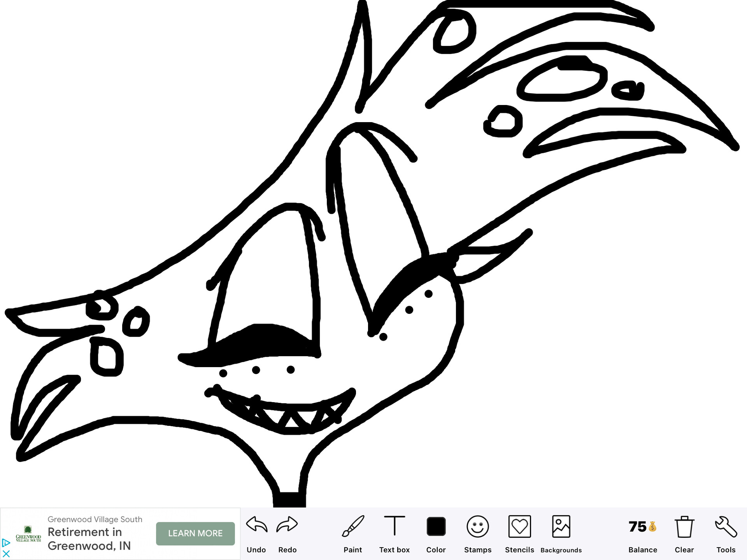747x560 pixels.
Task: Open the Backgrounds picker
Action: click(561, 526)
